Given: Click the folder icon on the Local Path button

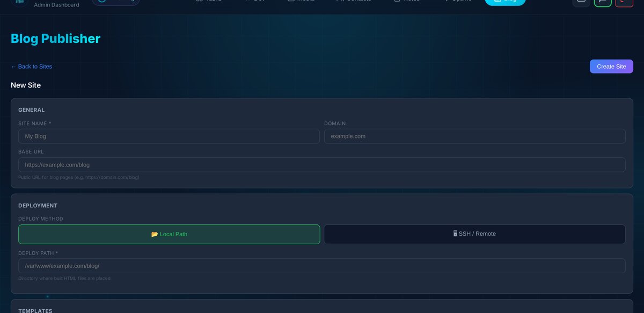Looking at the screenshot, I should [x=154, y=234].
